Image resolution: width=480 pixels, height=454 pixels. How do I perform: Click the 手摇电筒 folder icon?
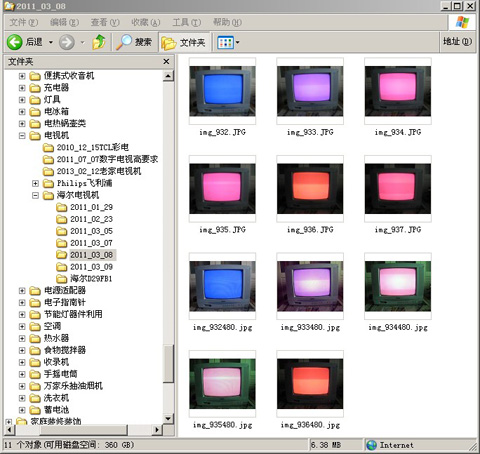click(35, 374)
